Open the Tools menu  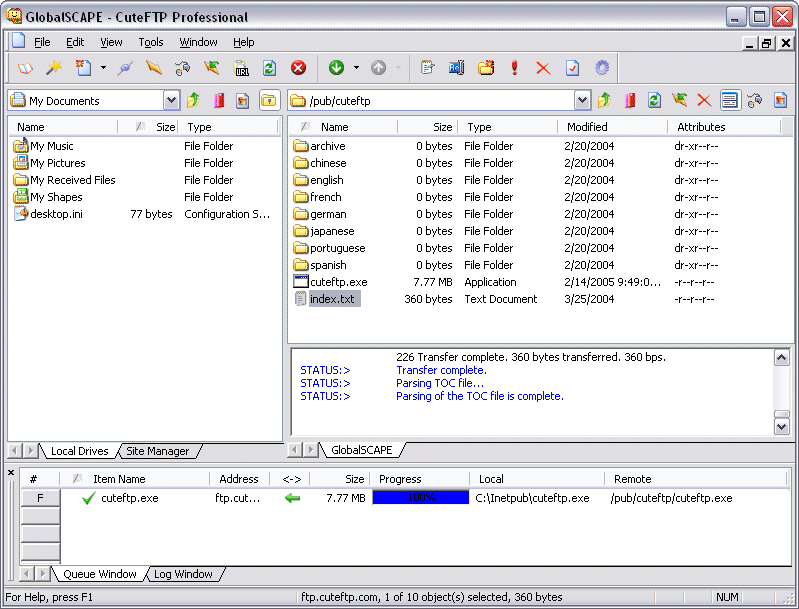151,42
